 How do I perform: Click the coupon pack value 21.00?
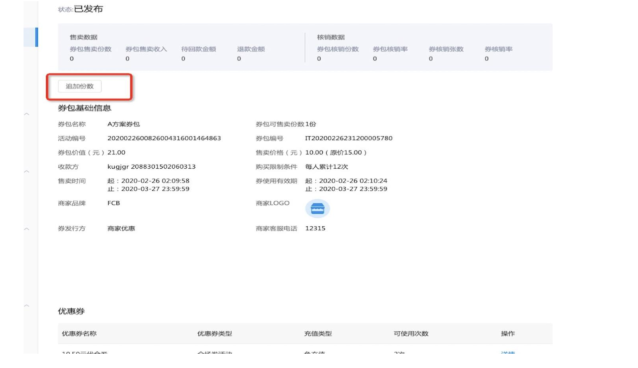pos(116,152)
